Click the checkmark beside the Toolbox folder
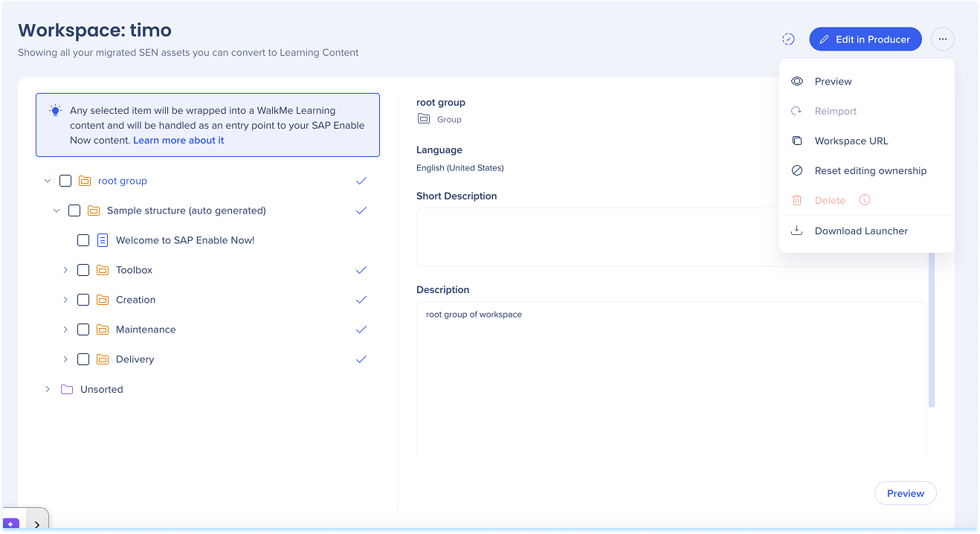Viewport: 980px width, 534px height. coord(361,270)
